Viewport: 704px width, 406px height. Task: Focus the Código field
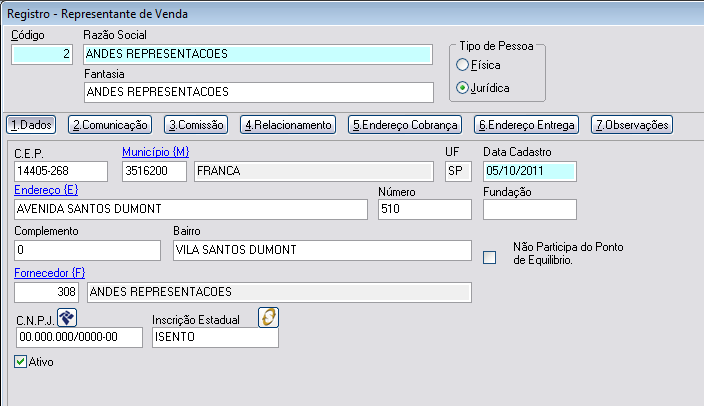[x=42, y=54]
